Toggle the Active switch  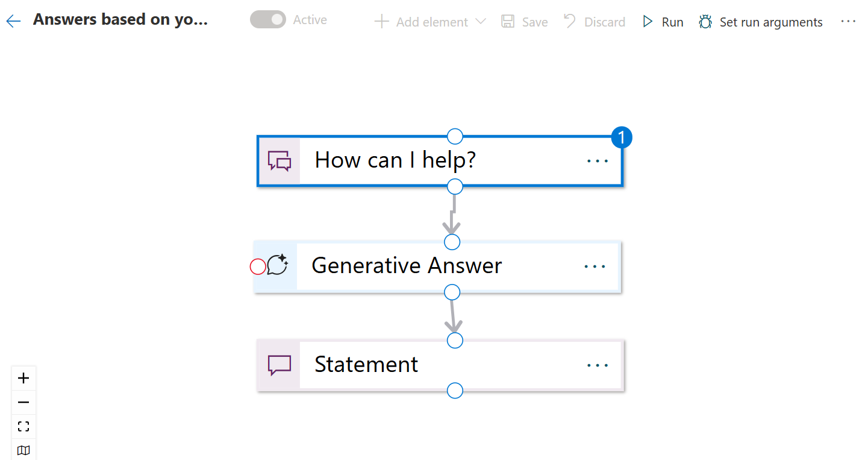point(267,19)
